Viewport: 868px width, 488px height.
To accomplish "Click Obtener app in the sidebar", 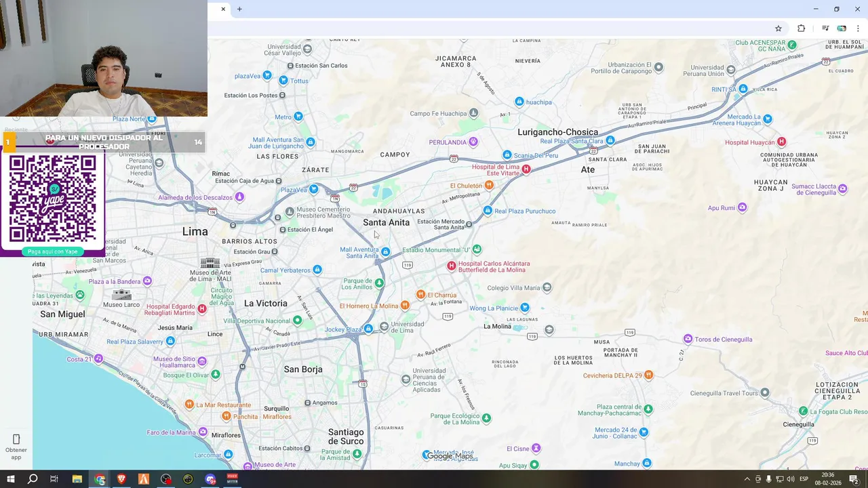I will tap(16, 447).
